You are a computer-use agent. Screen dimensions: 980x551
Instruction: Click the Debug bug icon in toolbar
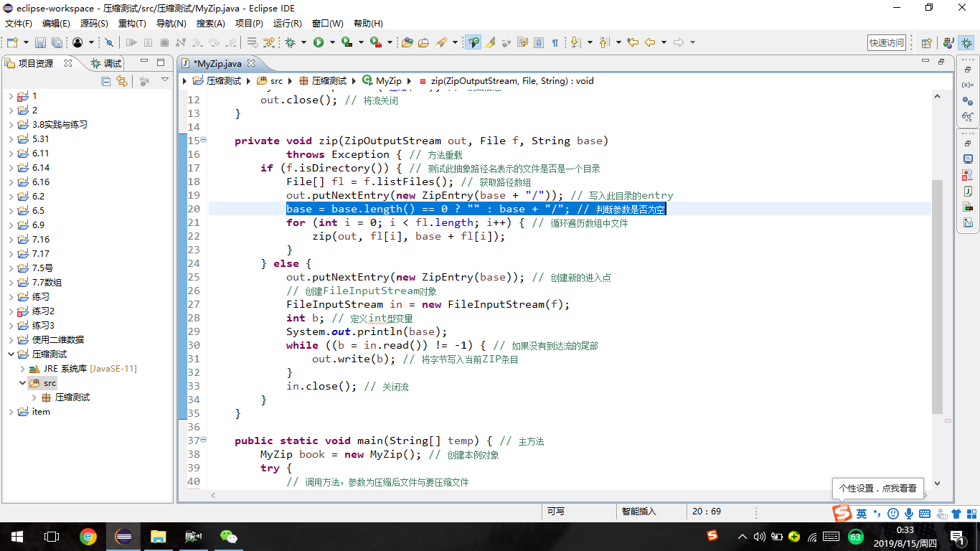pyautogui.click(x=290, y=42)
